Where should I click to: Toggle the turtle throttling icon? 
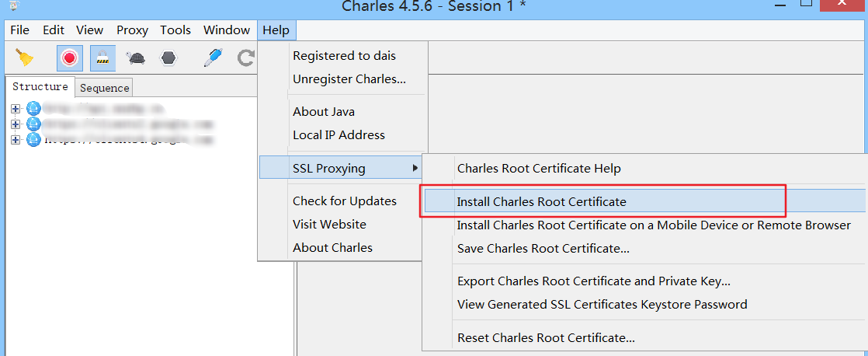(136, 58)
